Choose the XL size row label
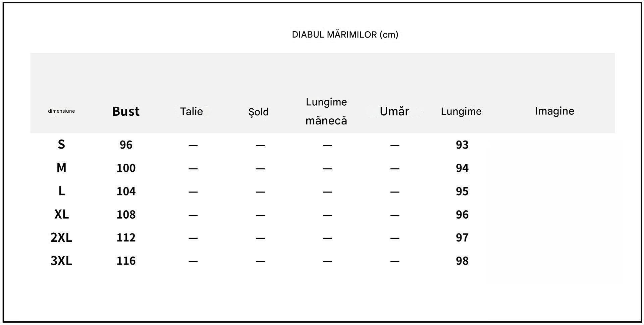 click(x=62, y=214)
